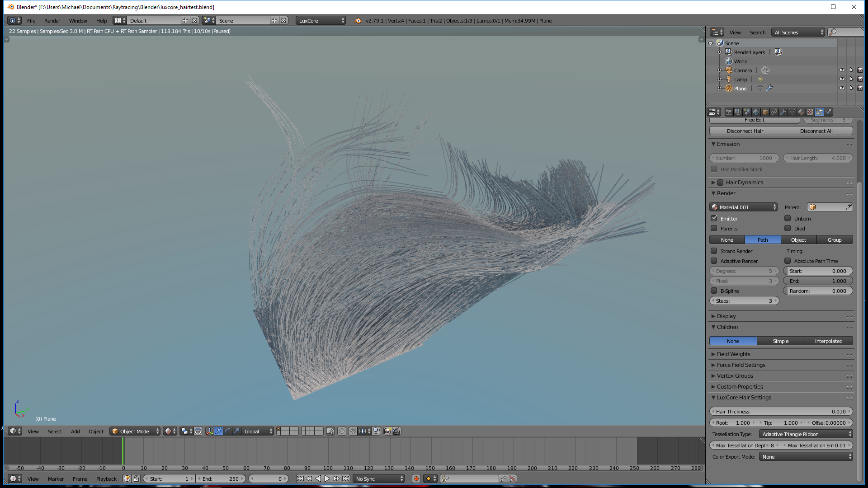Toggle selectability of Camera in outliner
The width and height of the screenshot is (868, 488).
coord(851,70)
